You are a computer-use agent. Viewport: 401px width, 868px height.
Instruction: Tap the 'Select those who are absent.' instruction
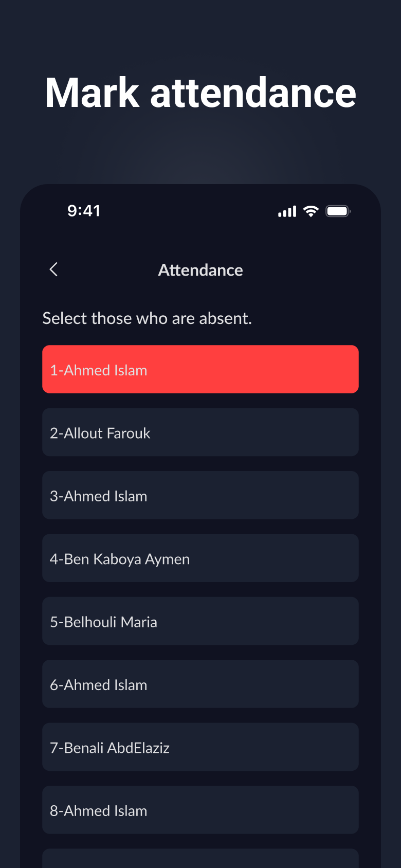[x=147, y=318]
